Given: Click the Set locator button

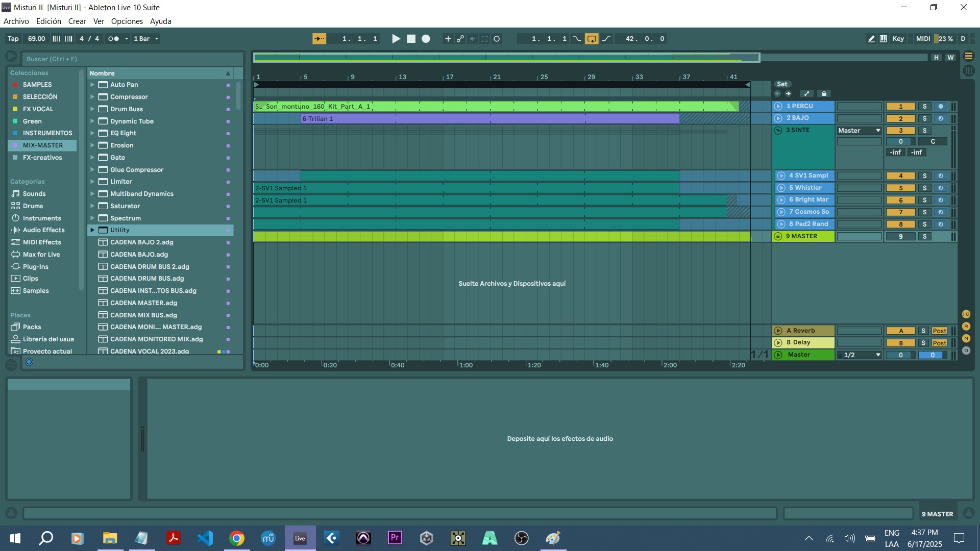Looking at the screenshot, I should pyautogui.click(x=782, y=84).
